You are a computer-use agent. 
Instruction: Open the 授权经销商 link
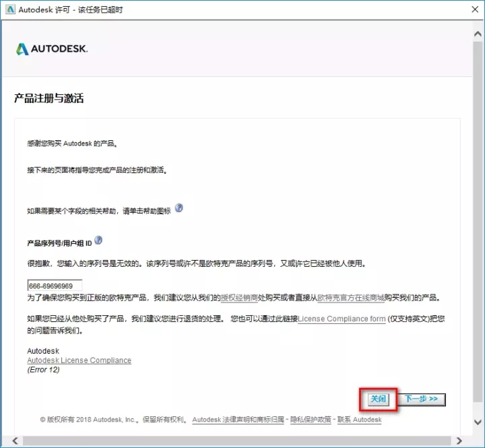point(240,297)
